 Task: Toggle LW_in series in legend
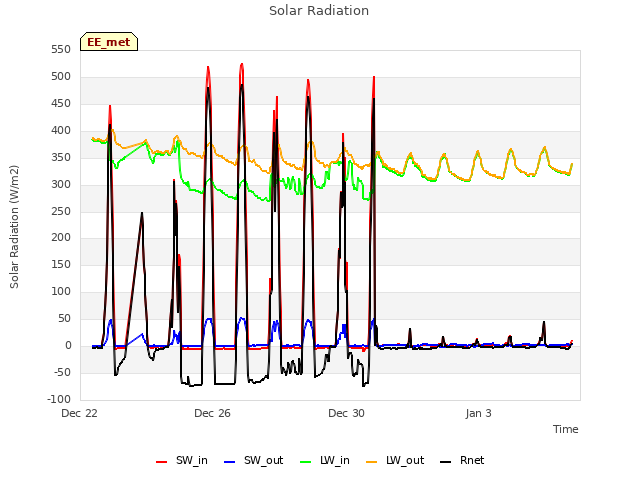[x=325, y=460]
